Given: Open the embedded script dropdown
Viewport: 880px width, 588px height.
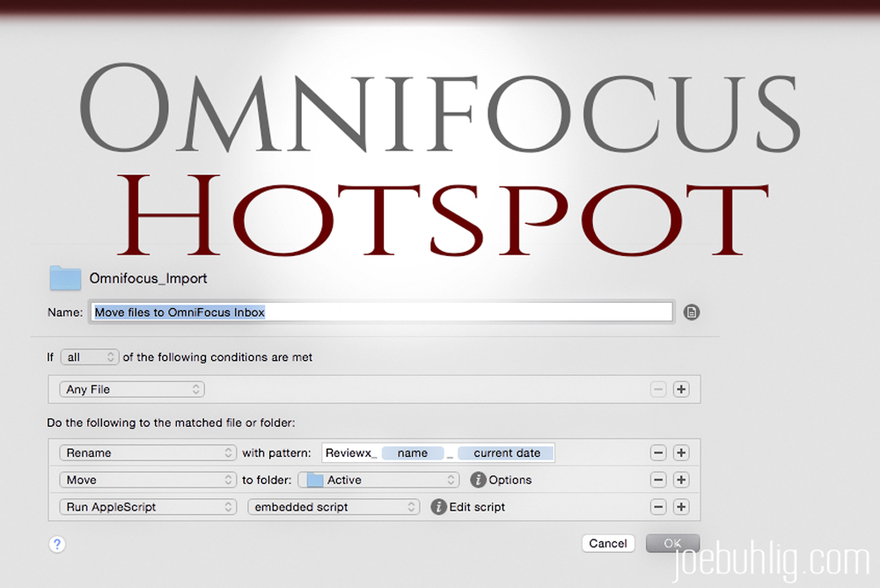Looking at the screenshot, I should coord(334,506).
